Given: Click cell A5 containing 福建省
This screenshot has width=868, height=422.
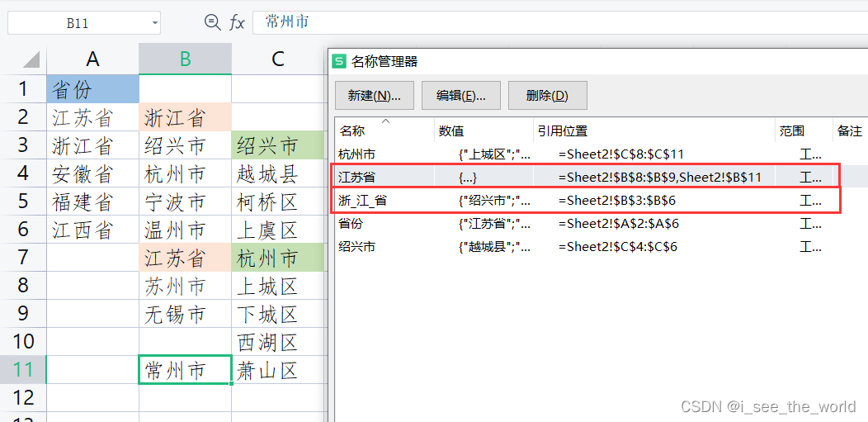Looking at the screenshot, I should click(93, 201).
